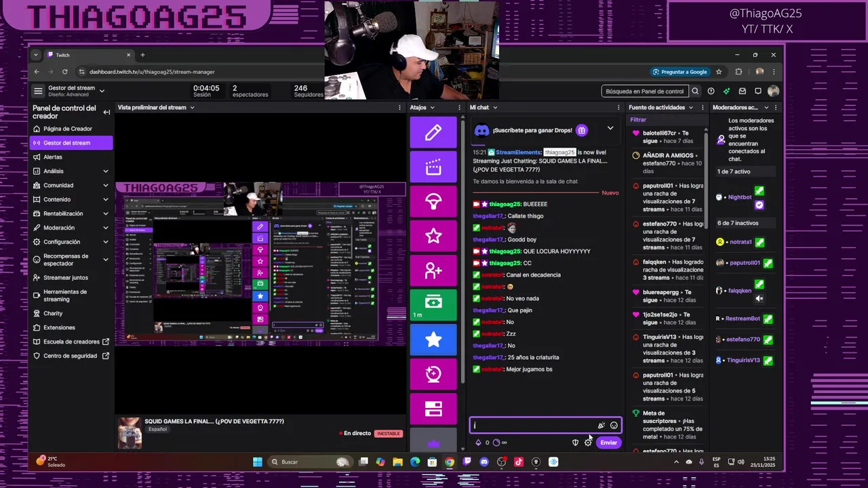The width and height of the screenshot is (868, 488).
Task: Open the whispers speech bubble icon in header
Action: click(757, 91)
